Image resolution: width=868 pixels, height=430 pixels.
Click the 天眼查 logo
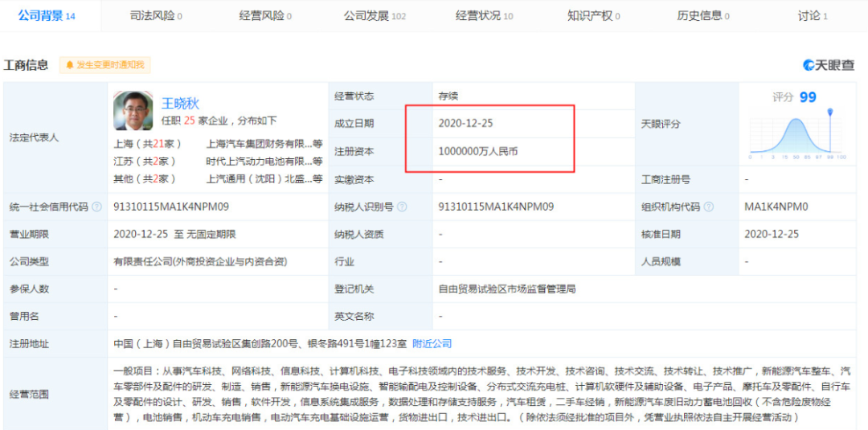[828, 65]
